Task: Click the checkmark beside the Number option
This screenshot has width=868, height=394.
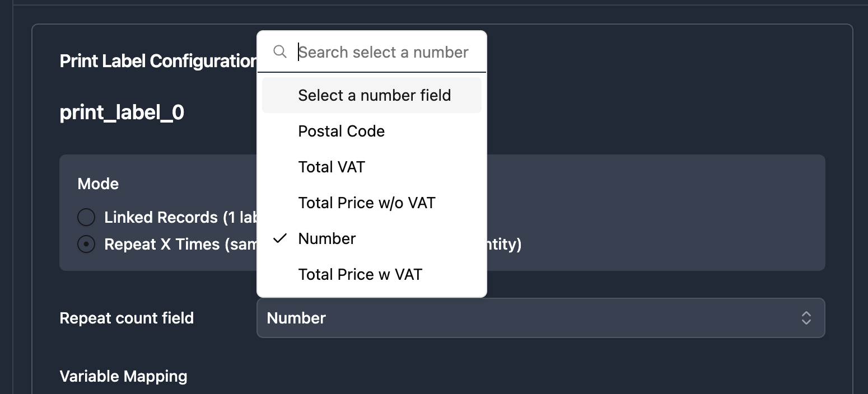Action: click(280, 238)
